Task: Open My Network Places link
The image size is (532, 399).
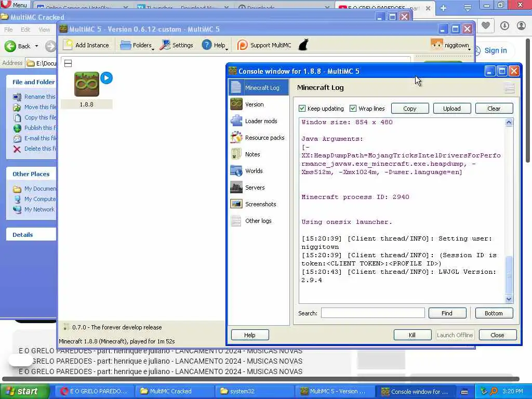Action: tap(34, 209)
